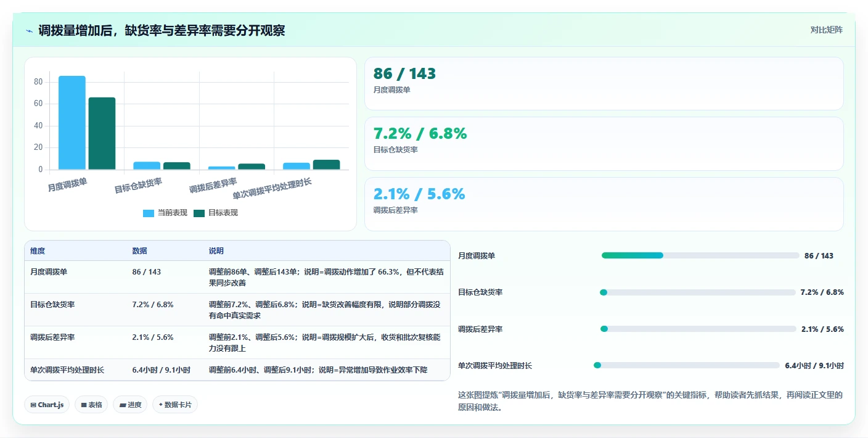868x438 pixels.
Task: Click the 月度调拨单 axis label under chart
Action: pyautogui.click(x=67, y=184)
